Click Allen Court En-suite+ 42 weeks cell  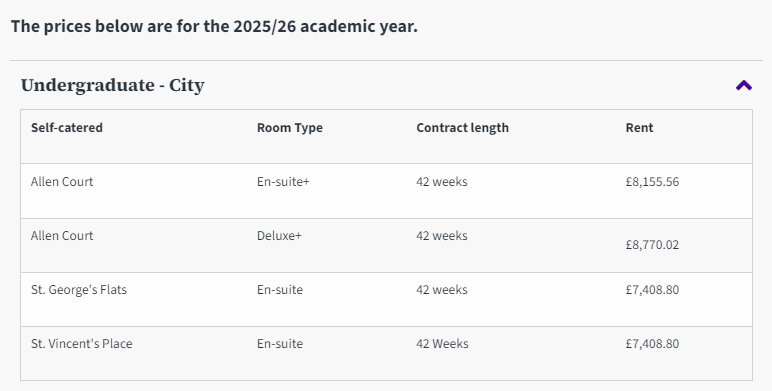(442, 182)
